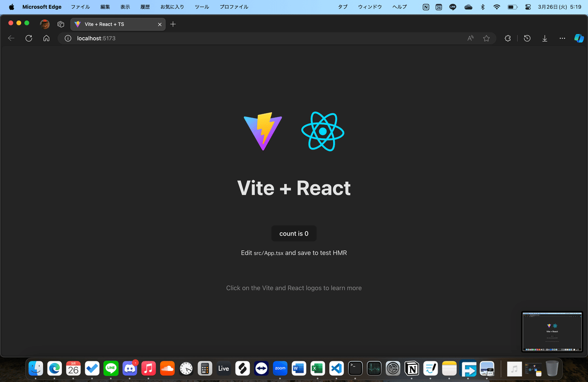Image resolution: width=588 pixels, height=382 pixels.
Task: Select the 'Vite + React + TS' tab
Action: [118, 24]
